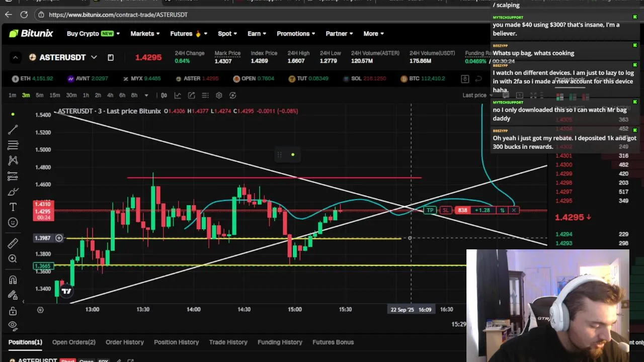This screenshot has height=362, width=644.
Task: Activate the ruler measure tool
Action: coord(13,243)
